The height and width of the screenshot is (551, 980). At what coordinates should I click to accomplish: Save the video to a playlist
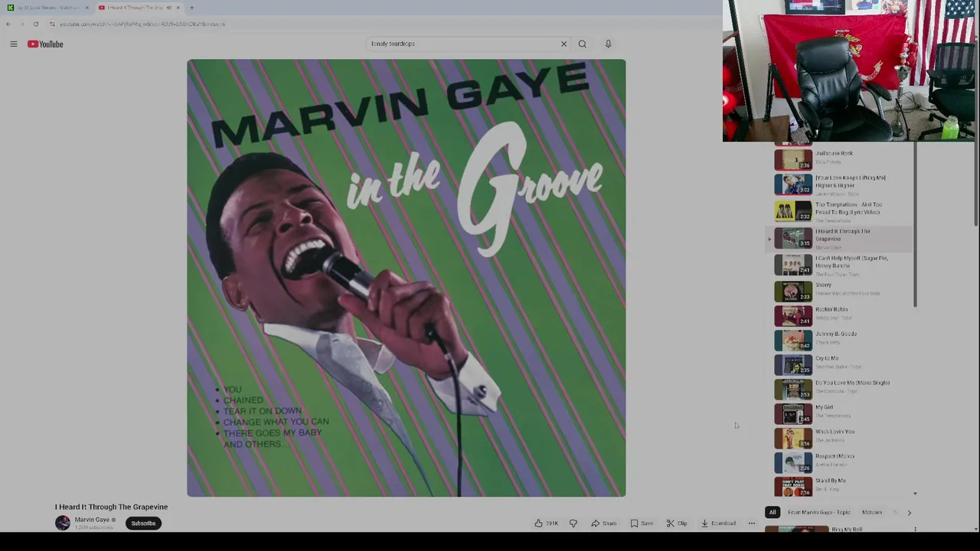(x=642, y=523)
